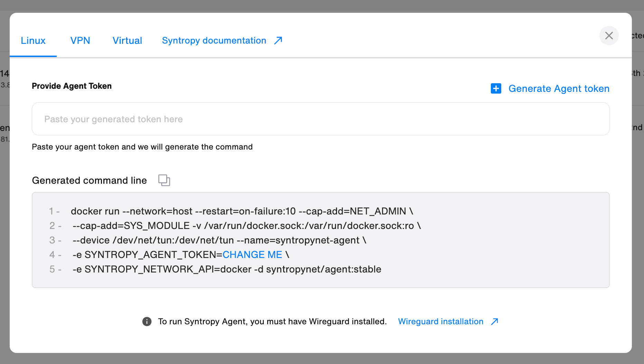
Task: Switch to the Virtual tab
Action: (x=127, y=41)
